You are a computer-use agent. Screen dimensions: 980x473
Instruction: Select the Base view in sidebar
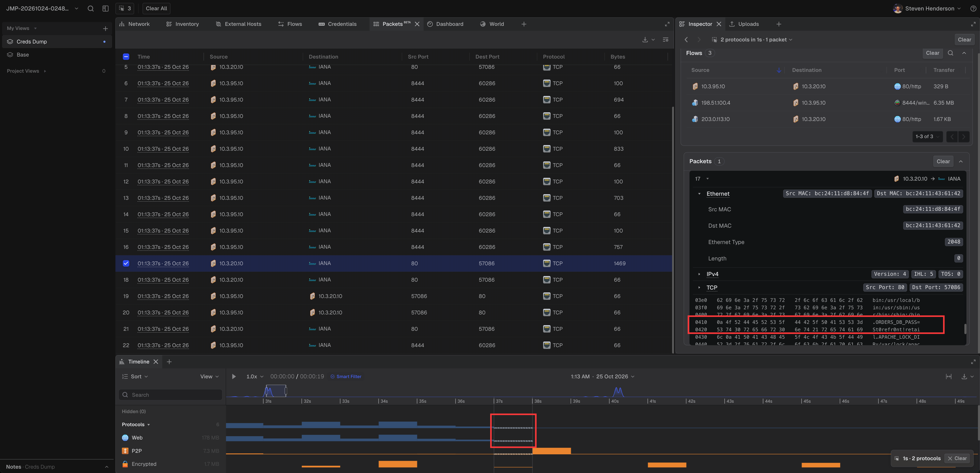point(57,54)
